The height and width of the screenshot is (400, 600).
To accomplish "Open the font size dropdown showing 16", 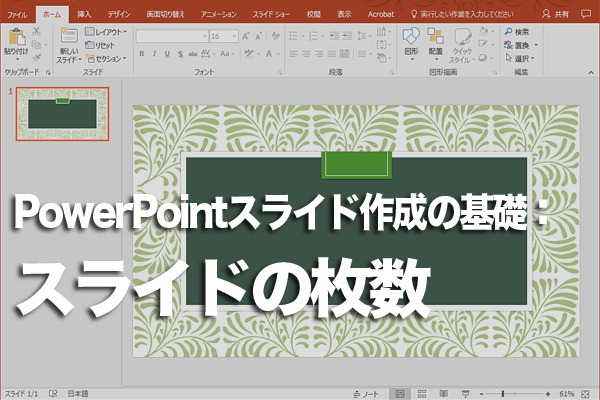I will 234,36.
